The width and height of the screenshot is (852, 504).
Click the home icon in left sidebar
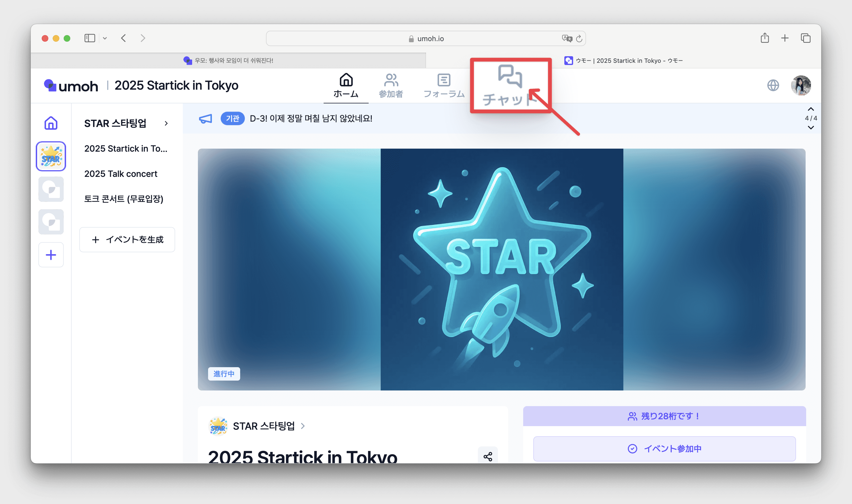[x=51, y=123]
